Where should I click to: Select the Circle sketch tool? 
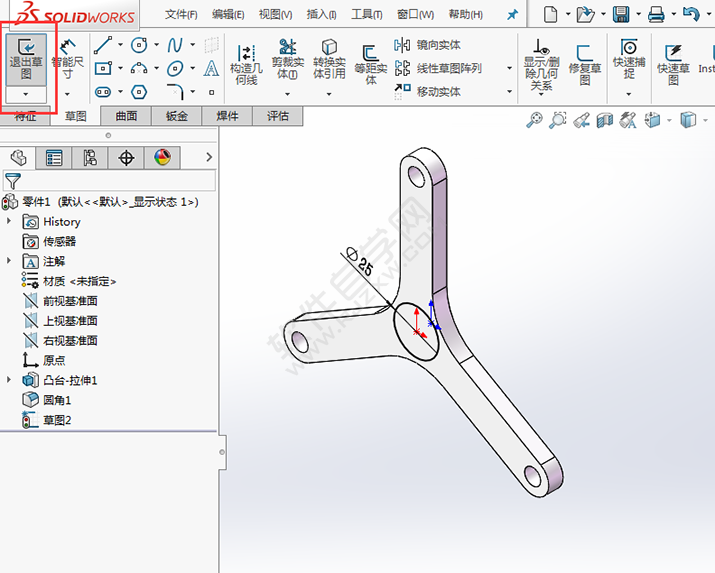coord(139,45)
